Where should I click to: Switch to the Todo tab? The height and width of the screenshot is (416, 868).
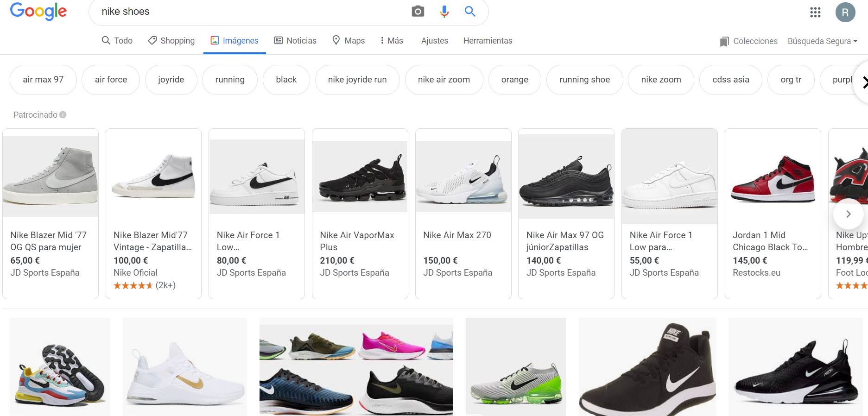tap(117, 41)
